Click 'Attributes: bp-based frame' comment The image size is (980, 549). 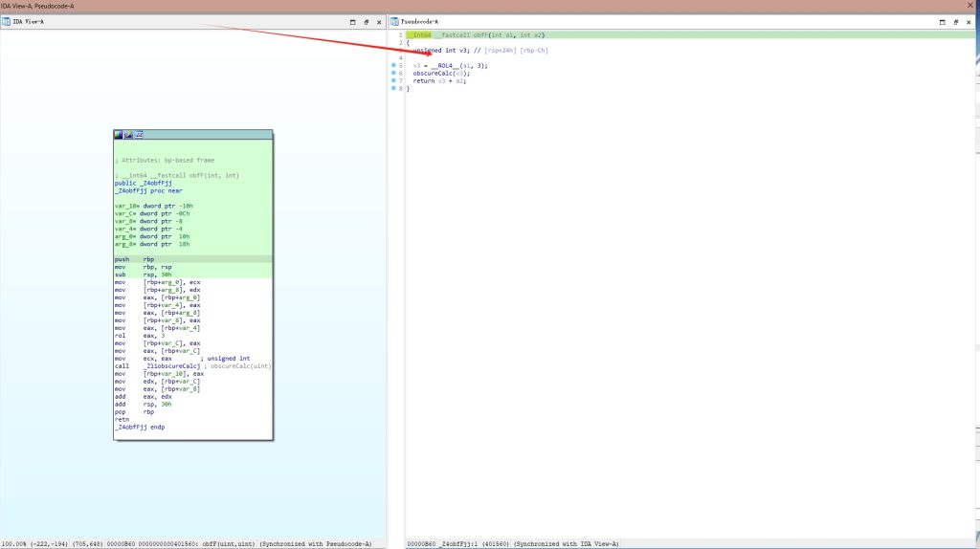tap(165, 160)
